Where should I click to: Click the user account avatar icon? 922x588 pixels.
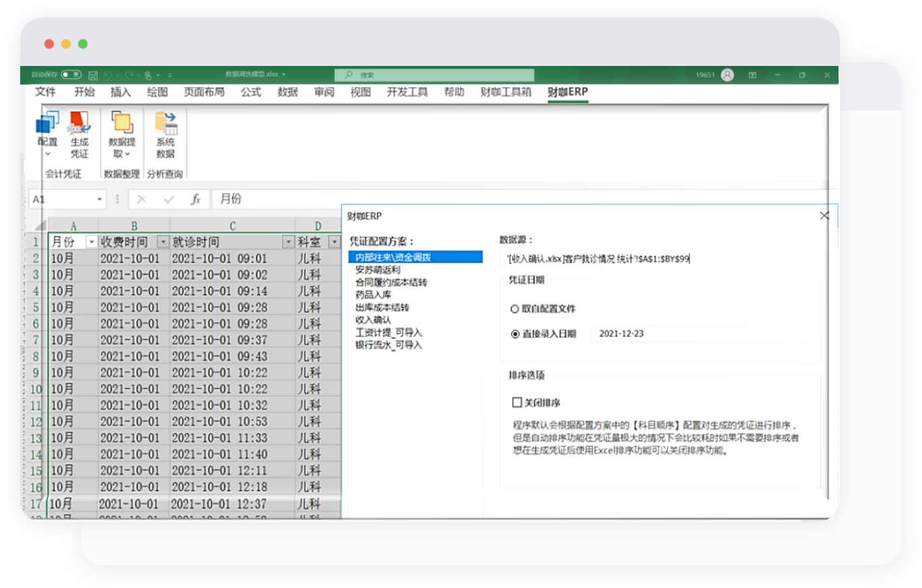click(728, 75)
